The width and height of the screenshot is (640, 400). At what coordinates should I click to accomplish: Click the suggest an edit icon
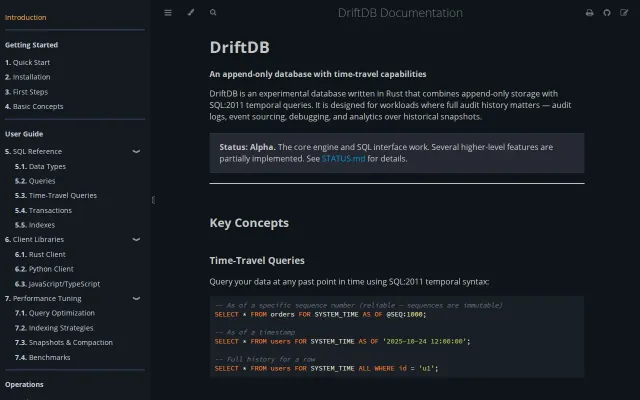(624, 13)
